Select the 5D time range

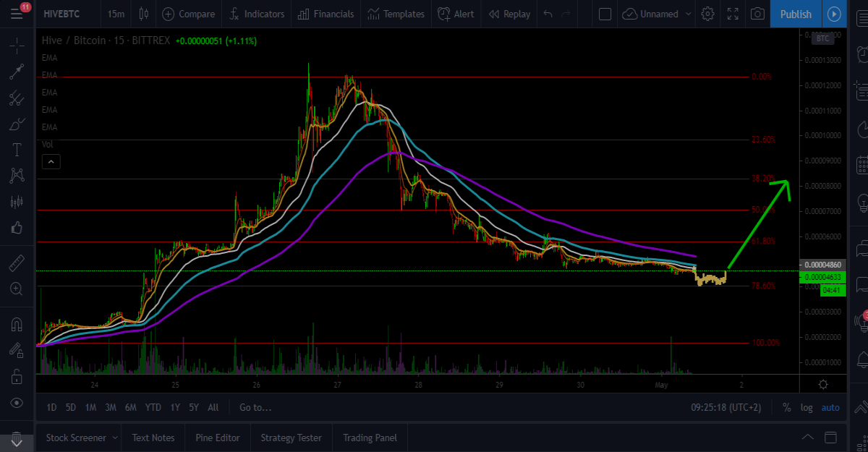[71, 407]
